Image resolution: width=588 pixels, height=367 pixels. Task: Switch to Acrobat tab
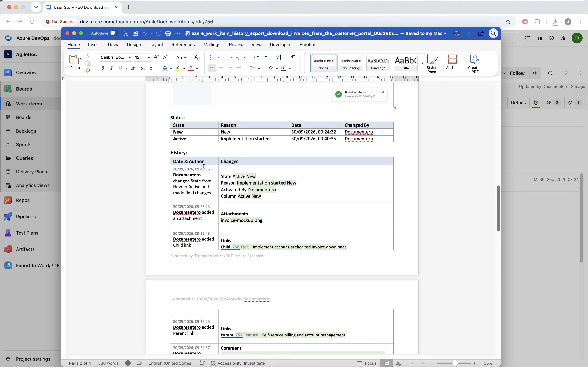pyautogui.click(x=308, y=45)
